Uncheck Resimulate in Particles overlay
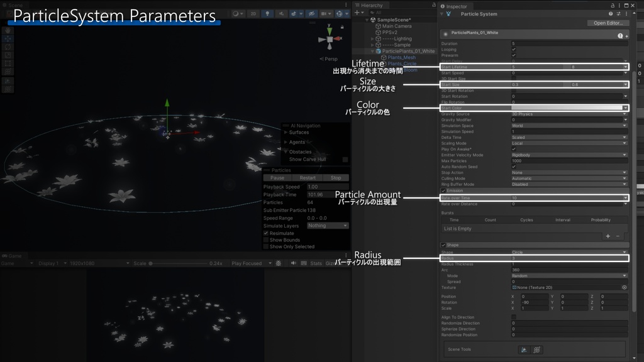 pyautogui.click(x=266, y=233)
